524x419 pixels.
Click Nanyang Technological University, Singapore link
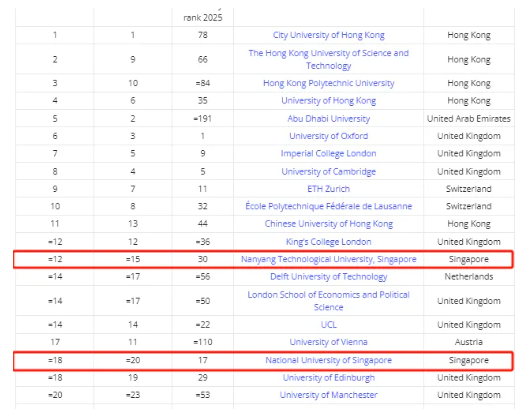tap(329, 259)
